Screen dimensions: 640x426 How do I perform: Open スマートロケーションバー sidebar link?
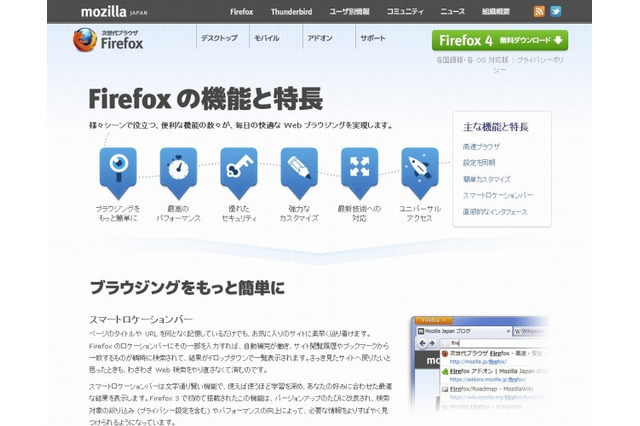pos(498,195)
